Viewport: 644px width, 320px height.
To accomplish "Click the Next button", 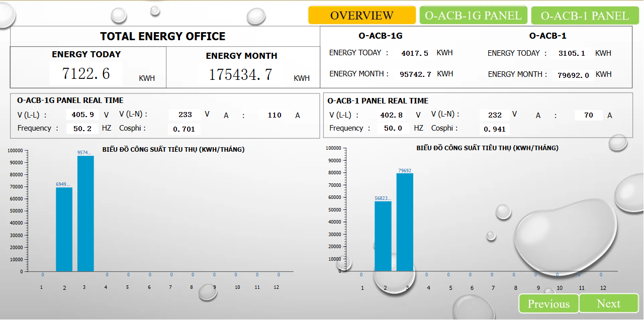I will (x=608, y=303).
